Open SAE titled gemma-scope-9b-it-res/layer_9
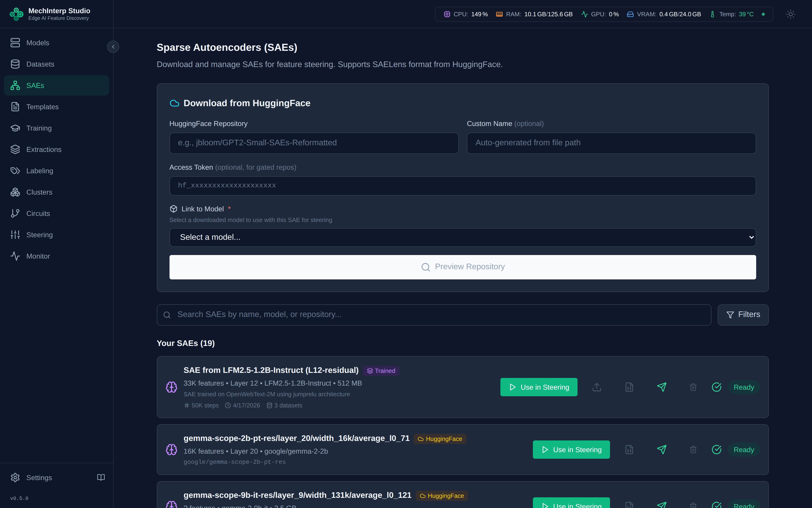Image resolution: width=812 pixels, height=508 pixels. coord(297,495)
